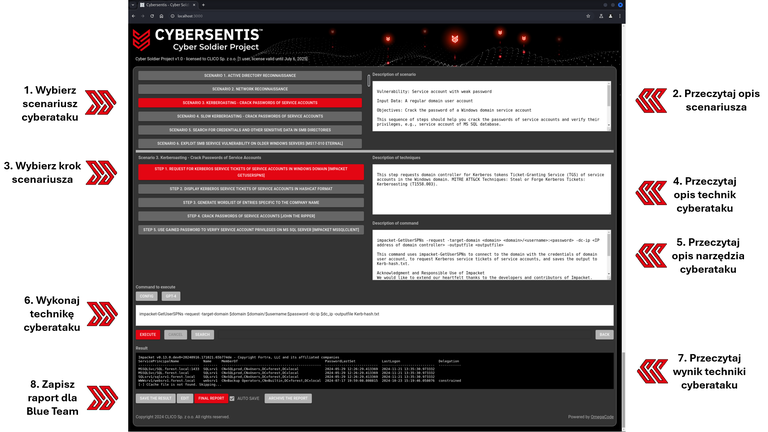This screenshot has width=768, height=432.
Task: Open the browser three-dot menu
Action: pyautogui.click(x=620, y=16)
